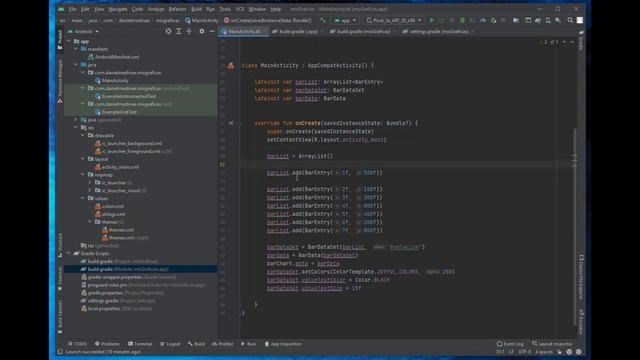This screenshot has width=640, height=360.
Task: Hide the project panel with minus icon
Action: (x=212, y=31)
